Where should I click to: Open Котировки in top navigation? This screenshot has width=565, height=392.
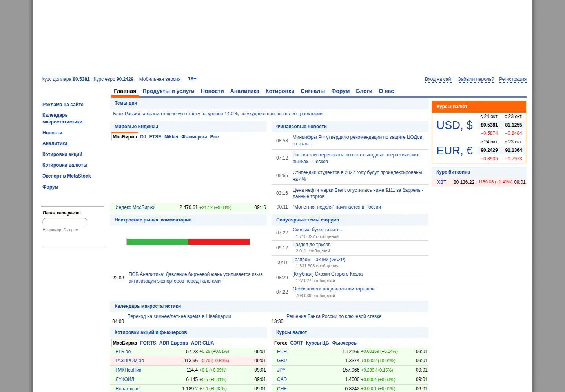(x=280, y=91)
